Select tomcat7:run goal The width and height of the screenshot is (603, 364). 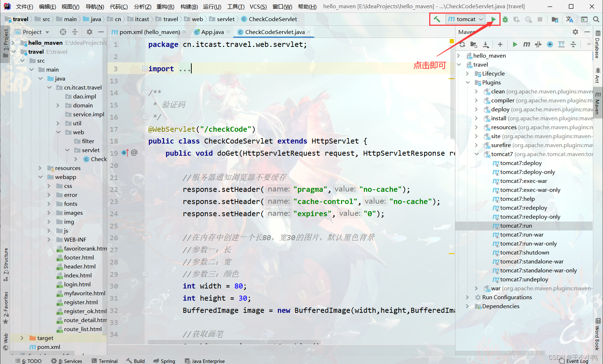coord(516,225)
